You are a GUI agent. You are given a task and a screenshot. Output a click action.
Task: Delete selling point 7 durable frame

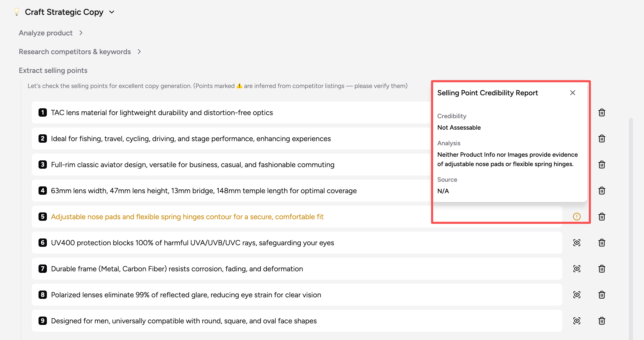click(x=602, y=269)
